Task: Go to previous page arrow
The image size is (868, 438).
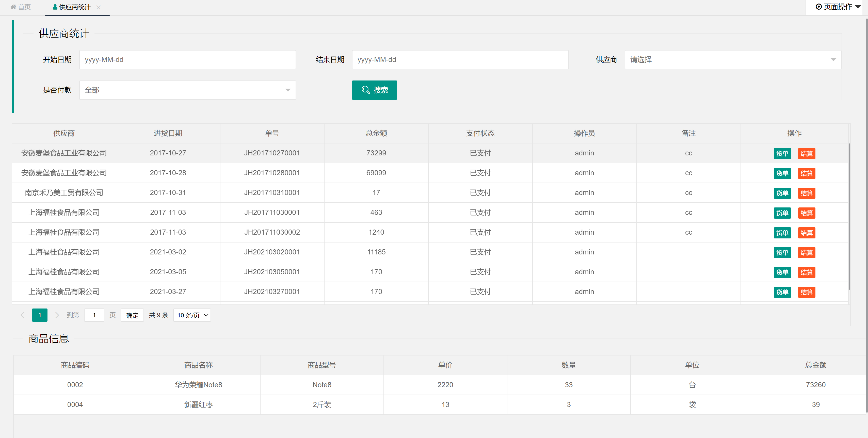Action: click(x=23, y=315)
